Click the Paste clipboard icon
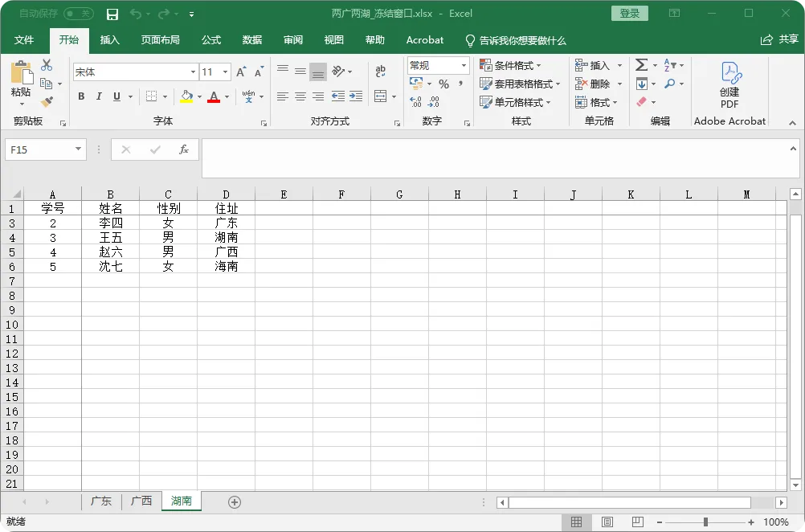The width and height of the screenshot is (805, 532). [x=22, y=72]
